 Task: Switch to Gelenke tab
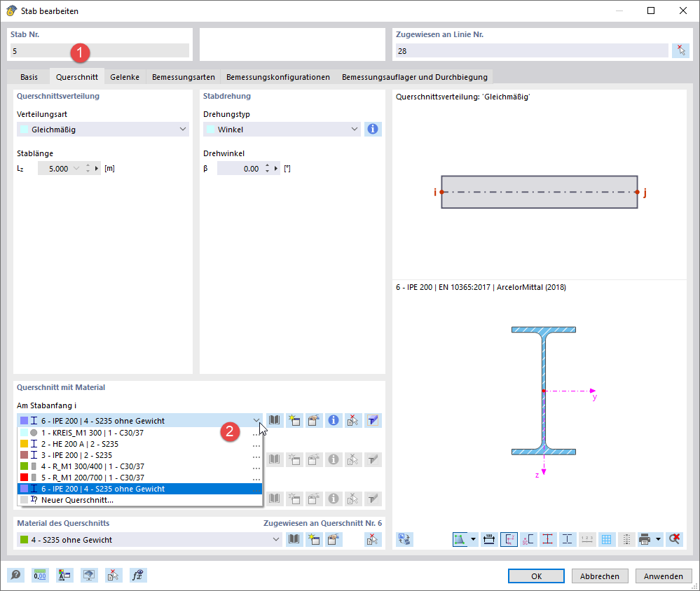(125, 77)
